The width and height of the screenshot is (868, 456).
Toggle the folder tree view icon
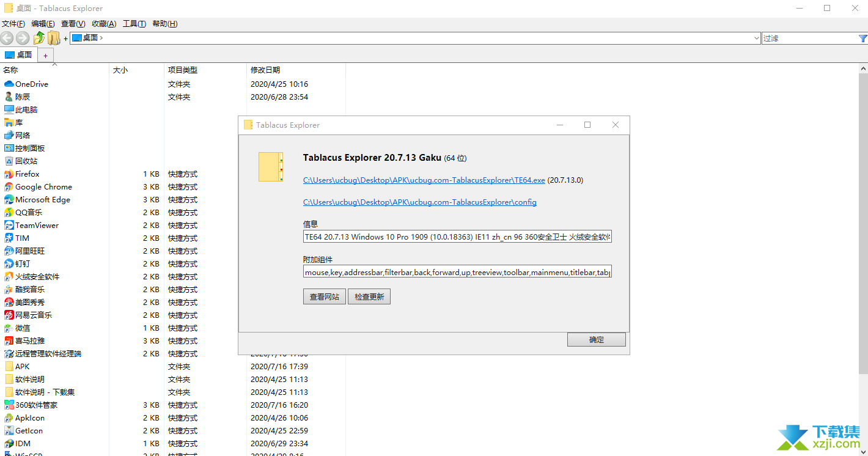click(54, 38)
